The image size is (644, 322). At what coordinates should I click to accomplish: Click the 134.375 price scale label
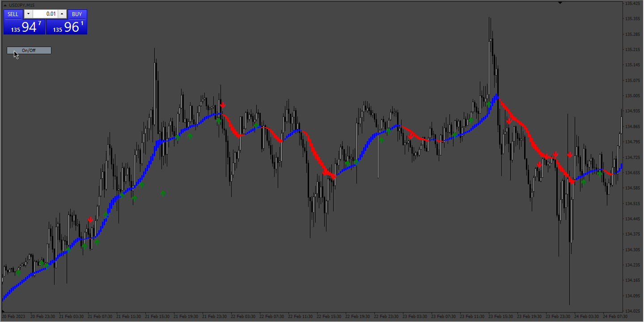point(632,234)
